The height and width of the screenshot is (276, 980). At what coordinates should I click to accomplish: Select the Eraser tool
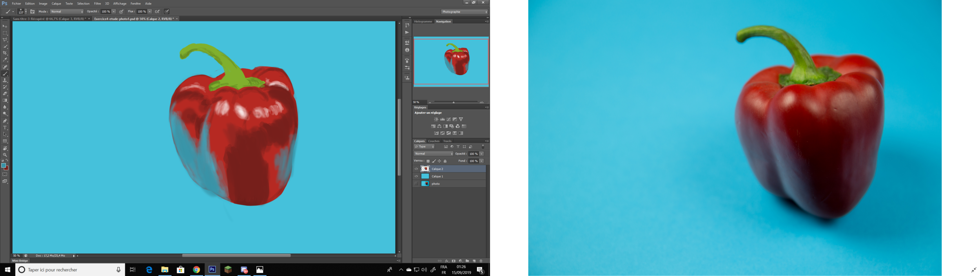5,94
